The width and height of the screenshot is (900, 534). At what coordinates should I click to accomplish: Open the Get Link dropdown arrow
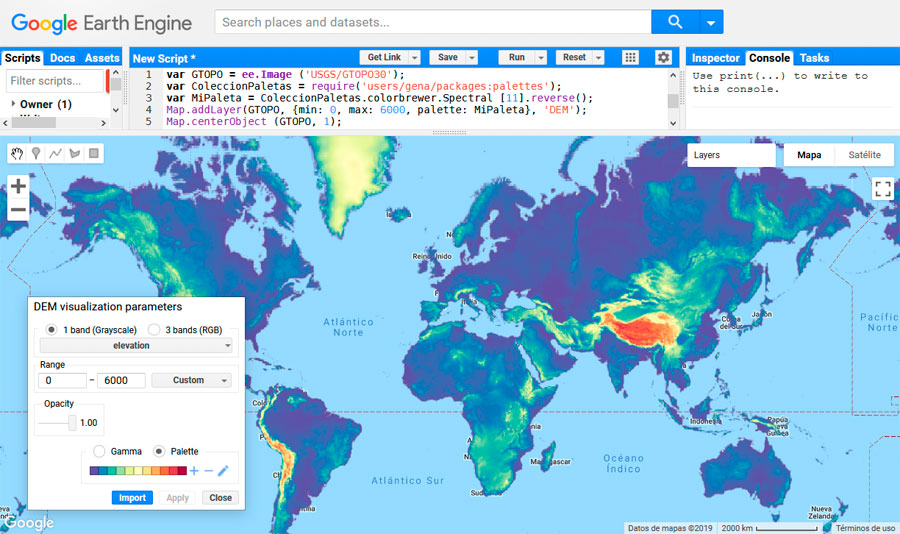pos(414,57)
